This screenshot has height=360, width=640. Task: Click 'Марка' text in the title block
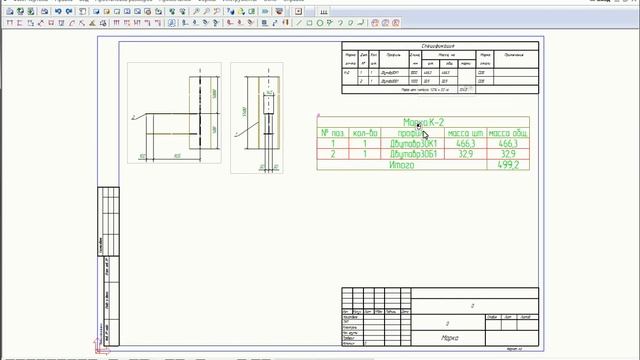pos(449,338)
